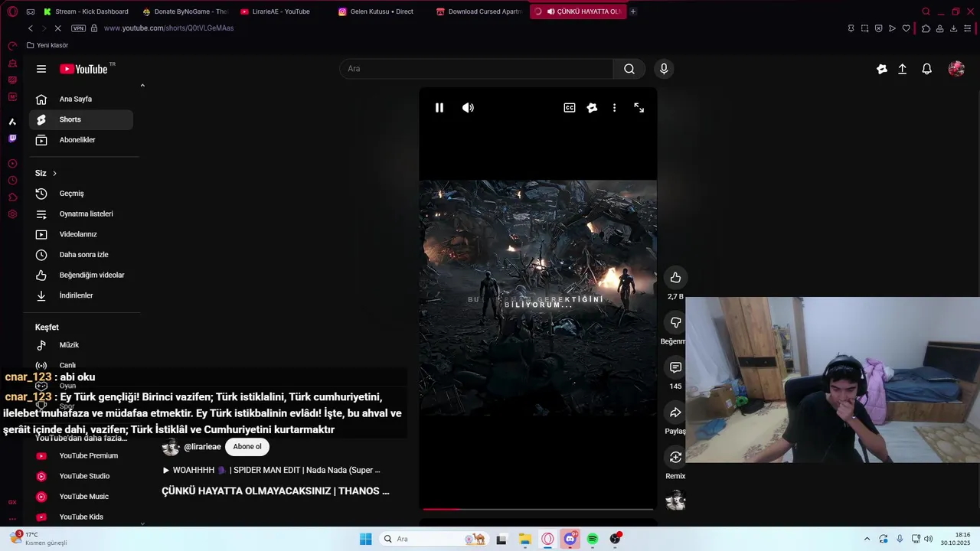Mute the Shorts video volume
The width and height of the screenshot is (980, 551).
pyautogui.click(x=468, y=108)
